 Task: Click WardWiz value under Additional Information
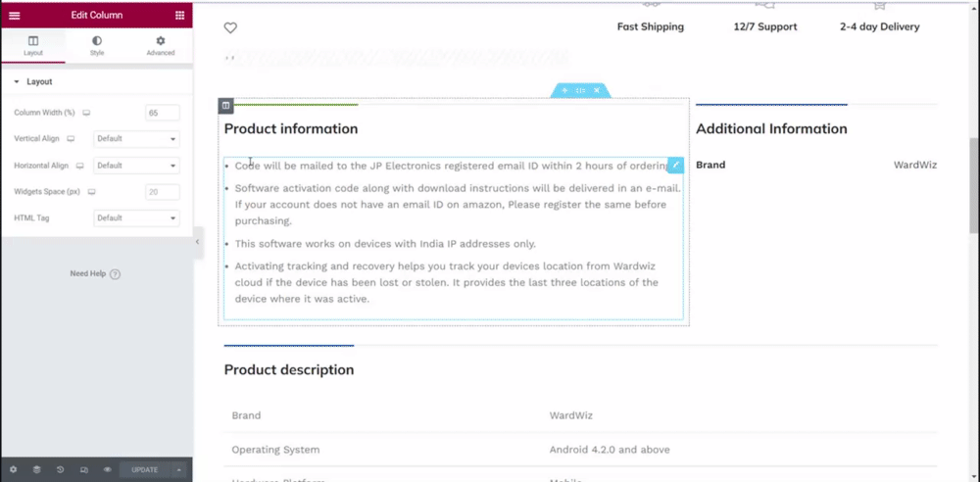click(915, 165)
